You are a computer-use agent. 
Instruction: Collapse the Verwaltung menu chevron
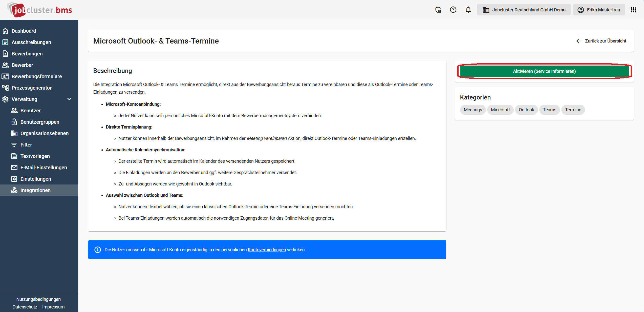click(x=69, y=99)
